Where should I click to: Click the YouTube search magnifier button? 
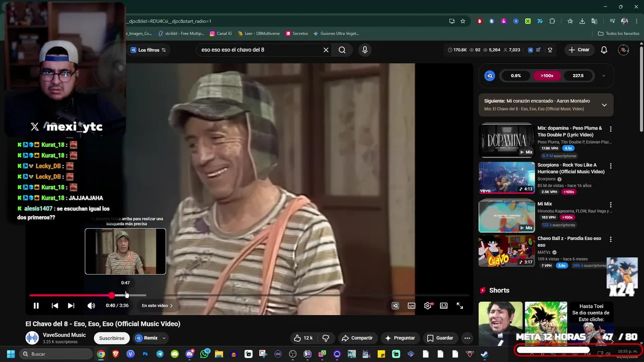point(342,50)
